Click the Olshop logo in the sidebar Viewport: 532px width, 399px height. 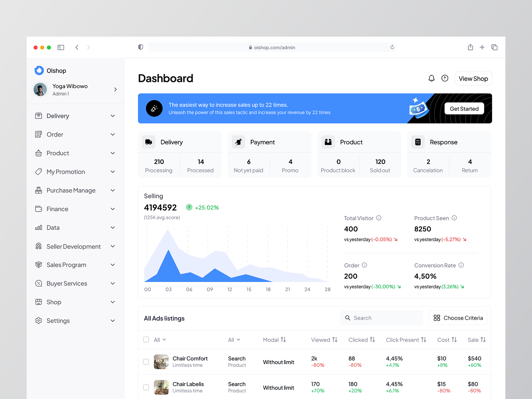click(x=39, y=70)
